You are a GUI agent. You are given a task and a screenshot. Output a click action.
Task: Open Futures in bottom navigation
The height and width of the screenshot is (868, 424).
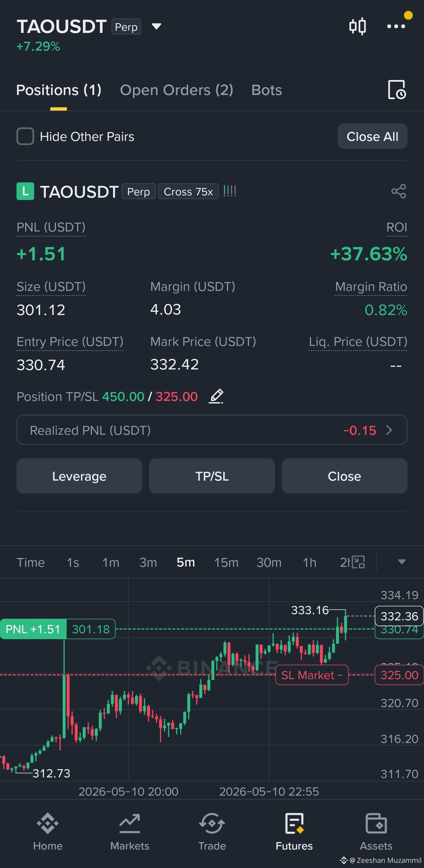pos(294,831)
